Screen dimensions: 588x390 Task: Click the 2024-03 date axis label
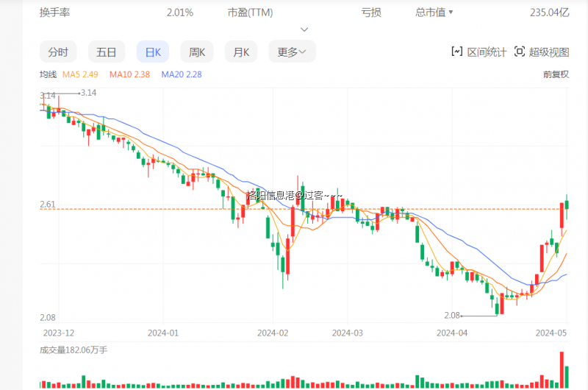click(347, 333)
